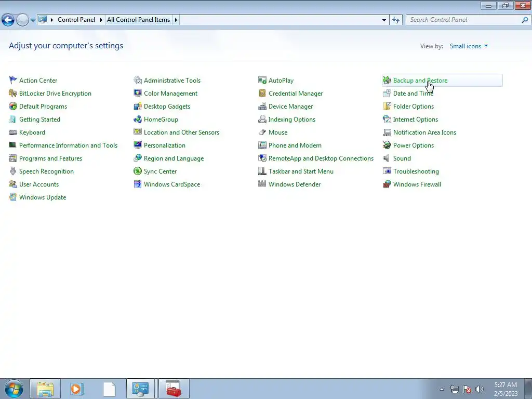
Task: Open Performance Information and Tools link
Action: pyautogui.click(x=68, y=145)
